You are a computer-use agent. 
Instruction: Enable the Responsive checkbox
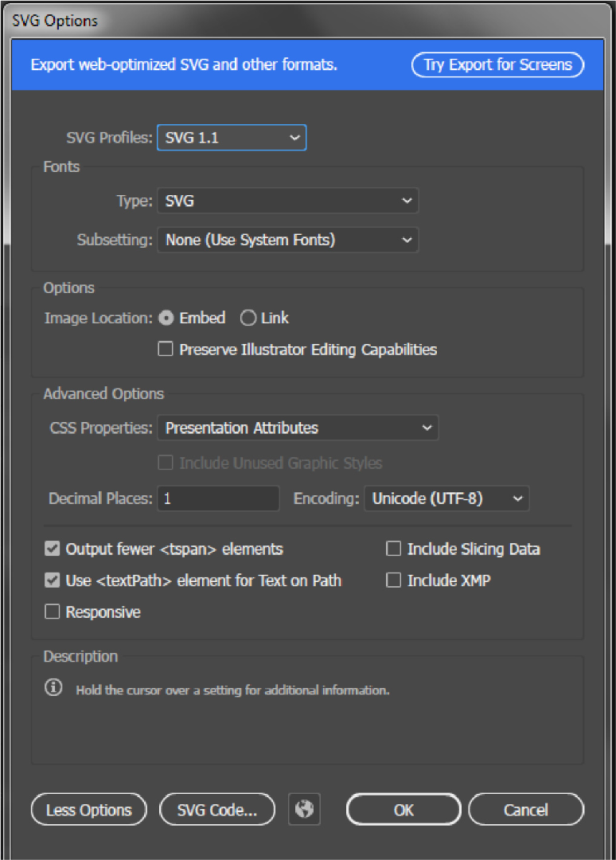point(52,612)
